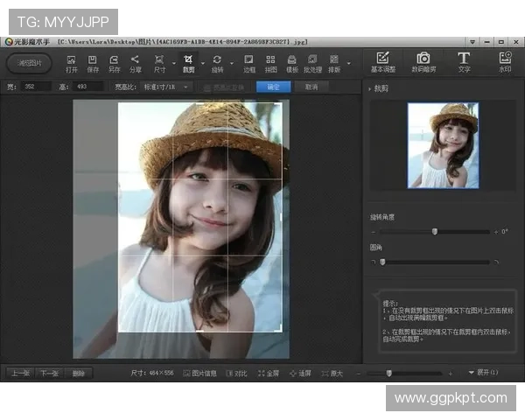Open the title bar dropdown menu arrow
This screenshot has height=420, width=525.
[x=472, y=42]
